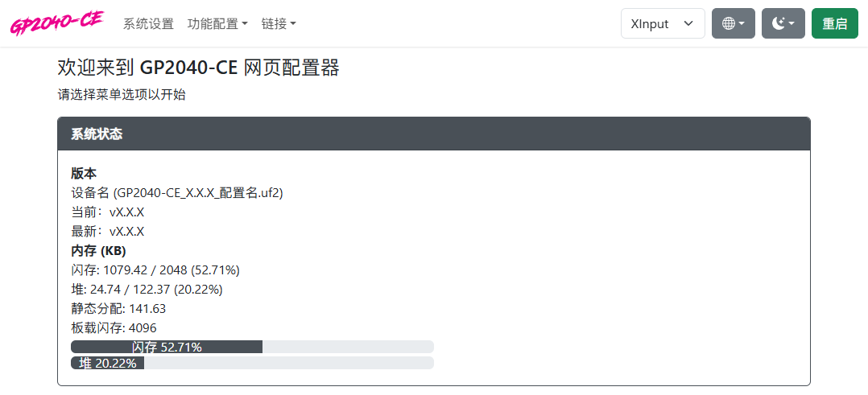
Task: Expand the 链接 dropdown menu
Action: pyautogui.click(x=279, y=24)
